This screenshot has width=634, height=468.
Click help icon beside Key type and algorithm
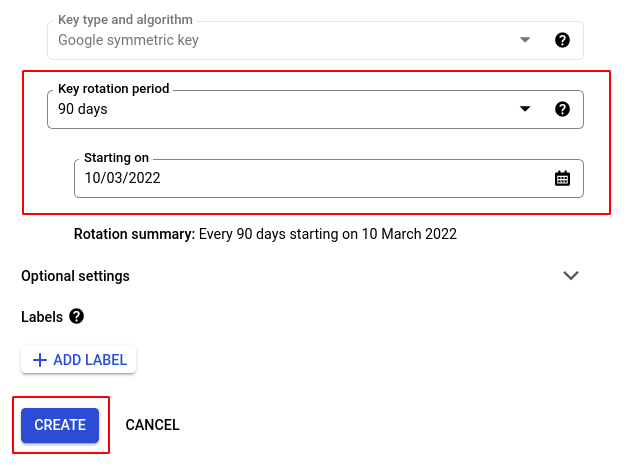(x=562, y=40)
